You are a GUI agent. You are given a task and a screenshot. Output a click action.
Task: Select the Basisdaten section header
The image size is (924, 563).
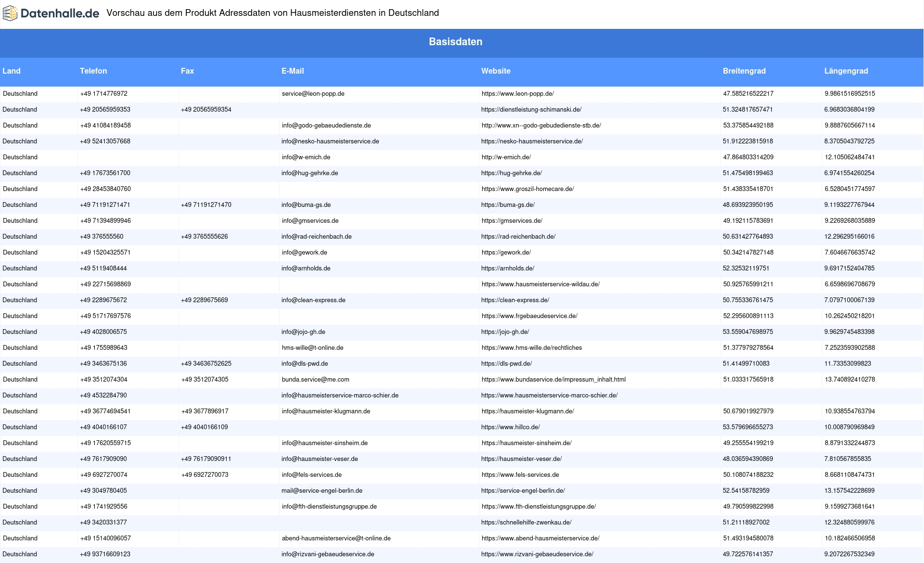point(455,42)
